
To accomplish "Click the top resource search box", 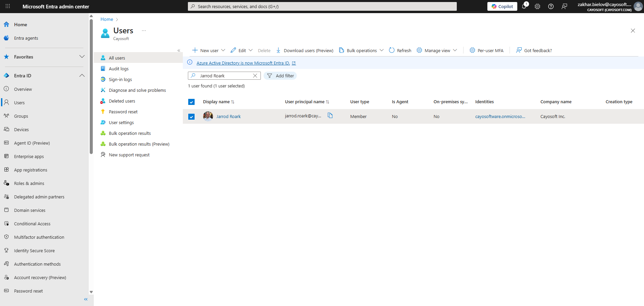I will point(322,6).
